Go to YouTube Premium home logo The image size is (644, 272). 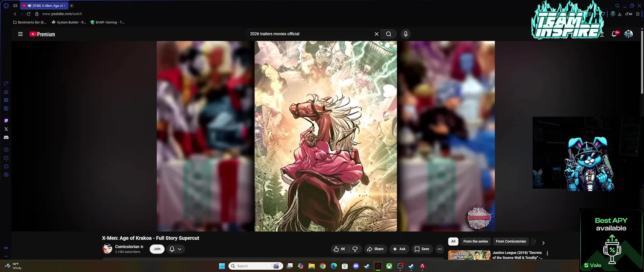42,34
